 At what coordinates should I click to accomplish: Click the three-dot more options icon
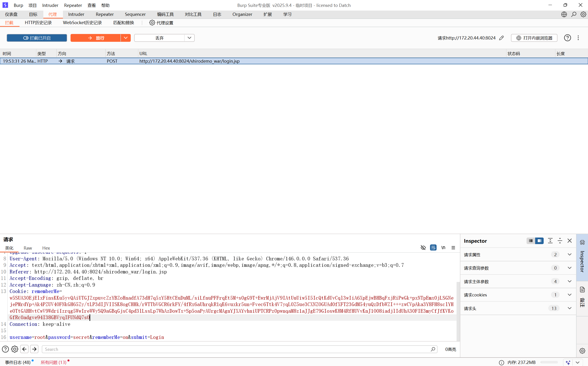pos(578,38)
